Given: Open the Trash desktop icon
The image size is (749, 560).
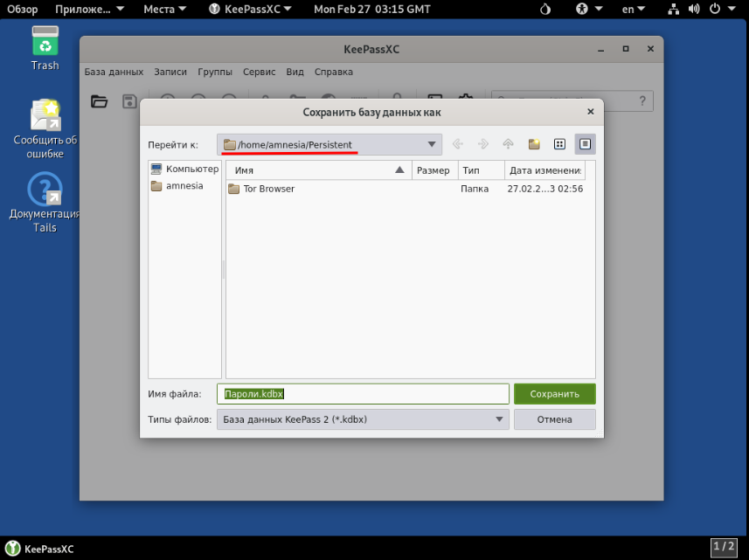Looking at the screenshot, I should tap(45, 48).
